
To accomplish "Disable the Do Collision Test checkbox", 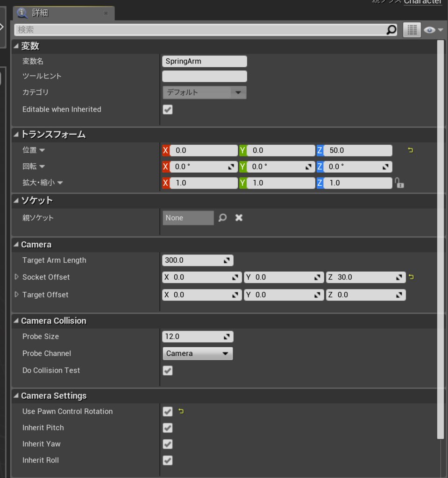I will click(x=168, y=370).
